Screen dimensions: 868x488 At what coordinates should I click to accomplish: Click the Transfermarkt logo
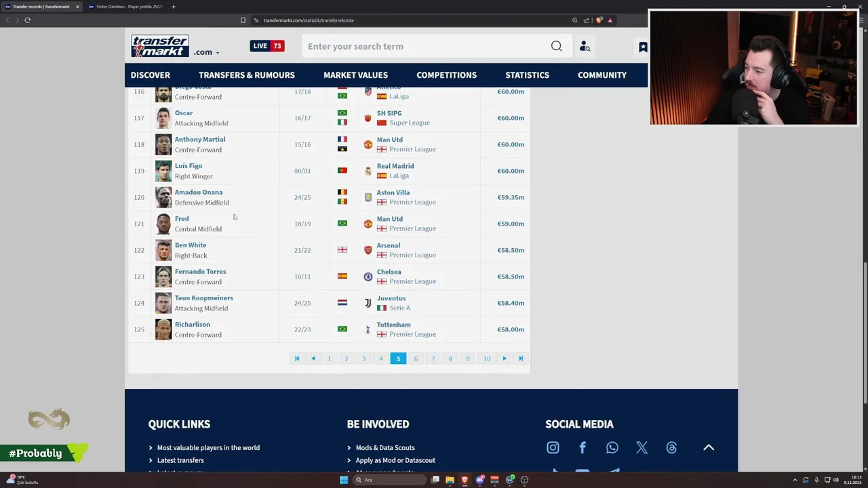pyautogui.click(x=160, y=46)
